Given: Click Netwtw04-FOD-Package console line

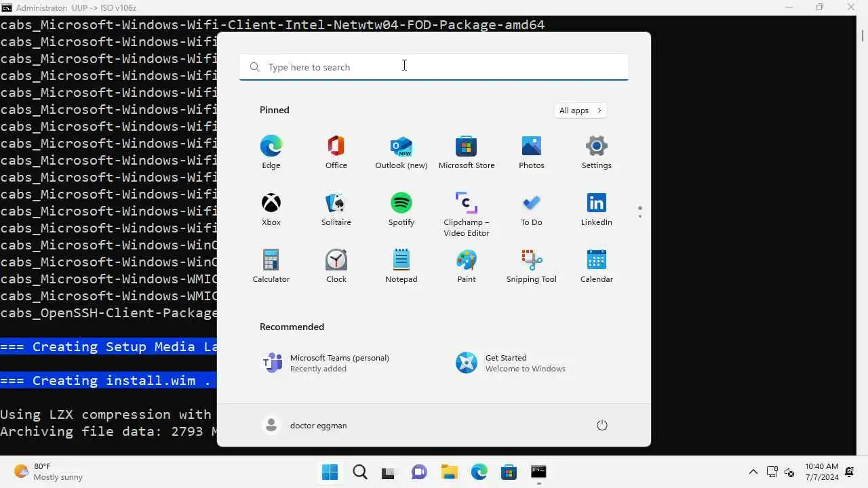Looking at the screenshot, I should 272,24.
